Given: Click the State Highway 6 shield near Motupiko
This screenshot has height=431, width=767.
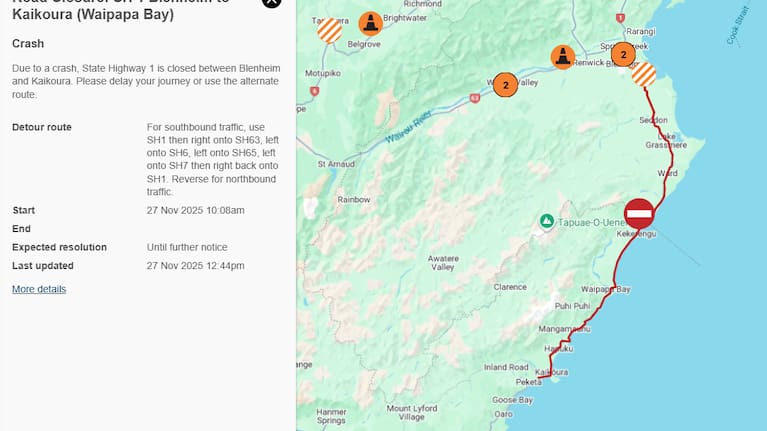Looking at the screenshot, I should click(314, 91).
